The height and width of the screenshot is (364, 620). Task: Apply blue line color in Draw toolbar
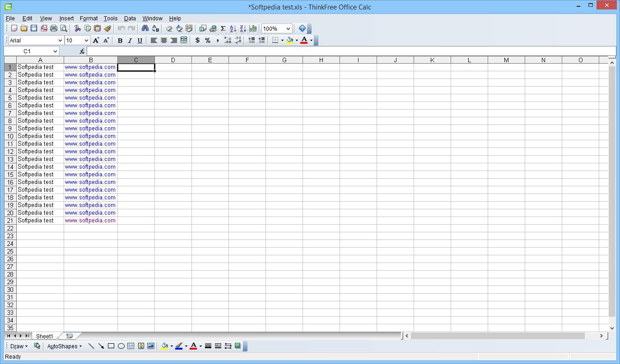(179, 346)
